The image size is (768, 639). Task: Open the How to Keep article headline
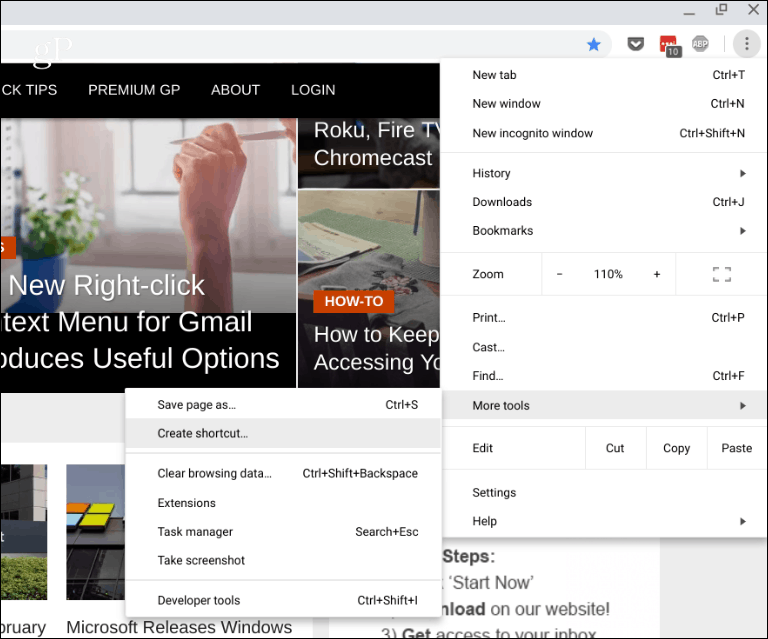click(377, 349)
